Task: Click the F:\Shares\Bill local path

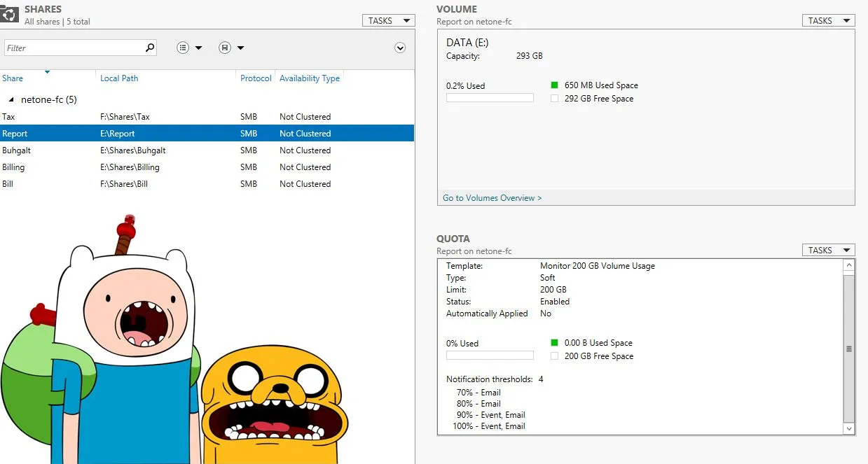Action: tap(124, 184)
